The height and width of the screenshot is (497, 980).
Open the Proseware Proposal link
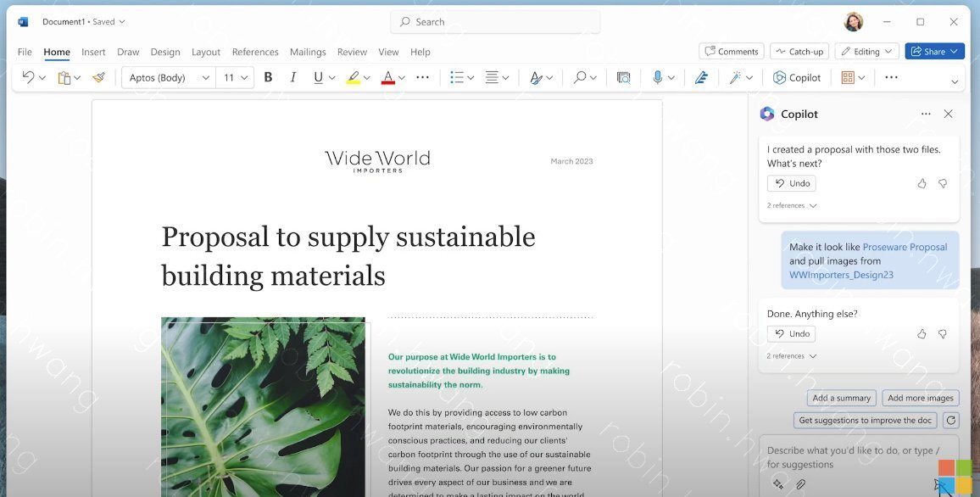click(x=905, y=247)
